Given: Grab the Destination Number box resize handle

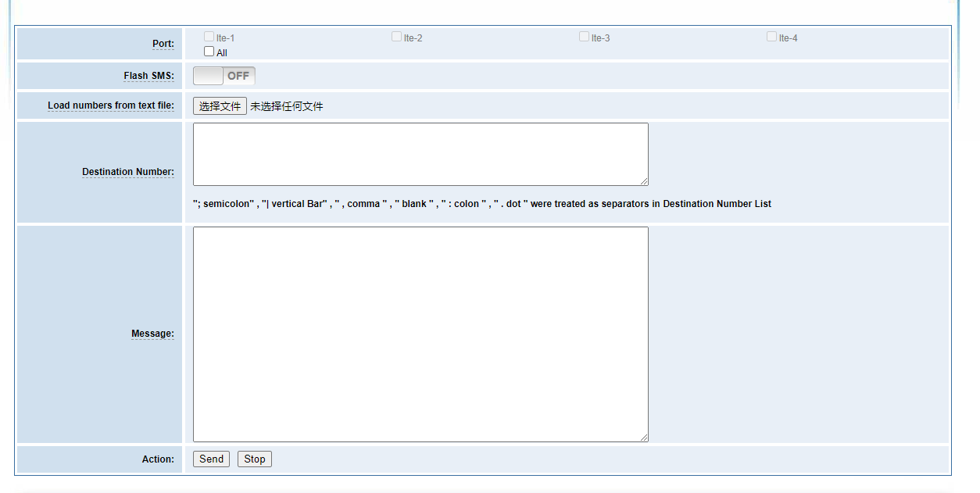Looking at the screenshot, I should pyautogui.click(x=643, y=180).
